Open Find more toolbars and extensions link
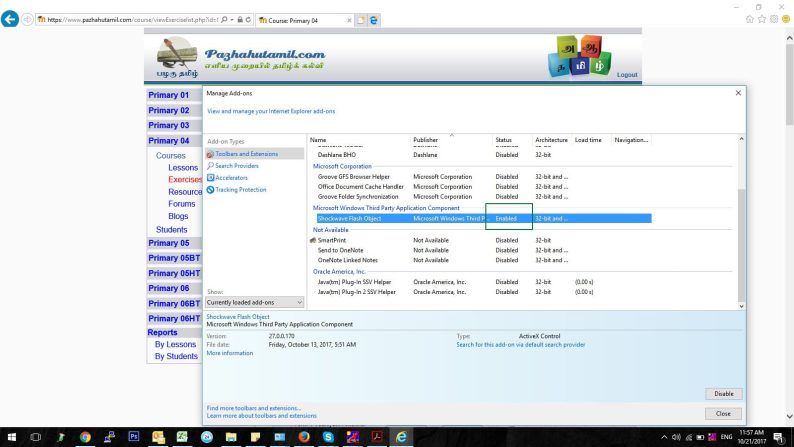Image resolution: width=794 pixels, height=447 pixels. (254, 408)
